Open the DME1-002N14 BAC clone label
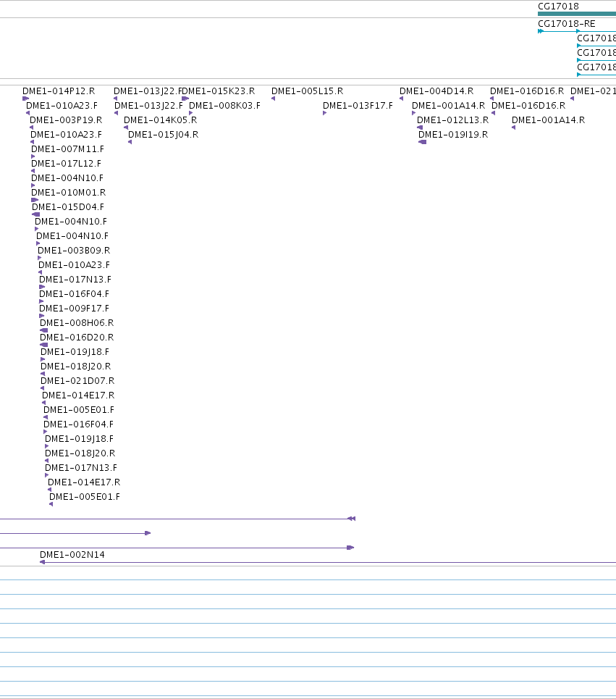The height and width of the screenshot is (699, 616). point(72,555)
